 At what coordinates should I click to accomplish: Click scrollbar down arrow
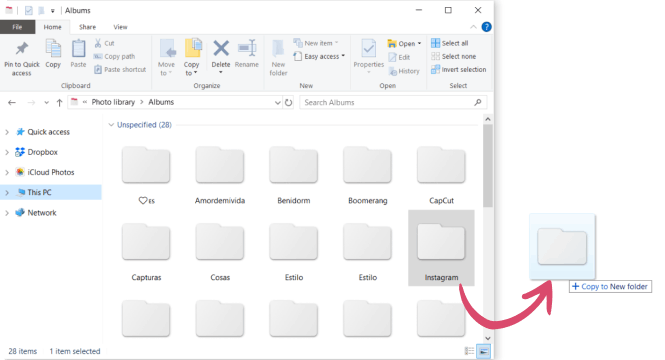coord(488,338)
